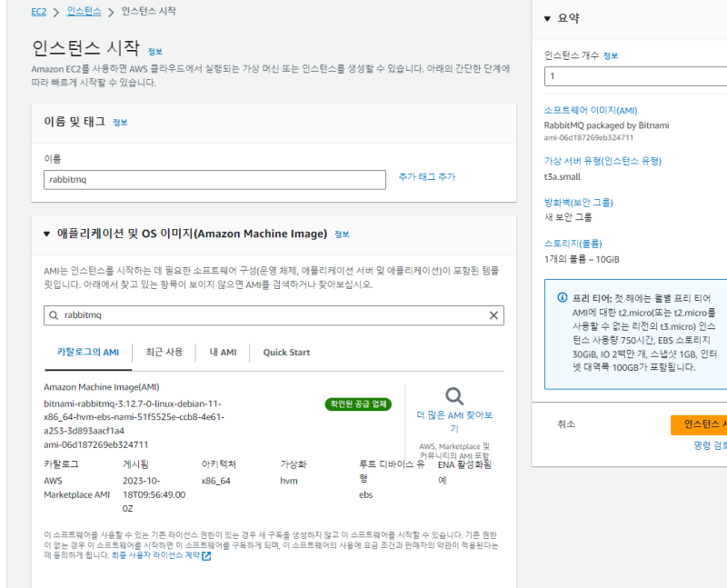727x588 pixels.
Task: Open 정보 link beside Amazon Machine Image heading
Action: coord(342,234)
